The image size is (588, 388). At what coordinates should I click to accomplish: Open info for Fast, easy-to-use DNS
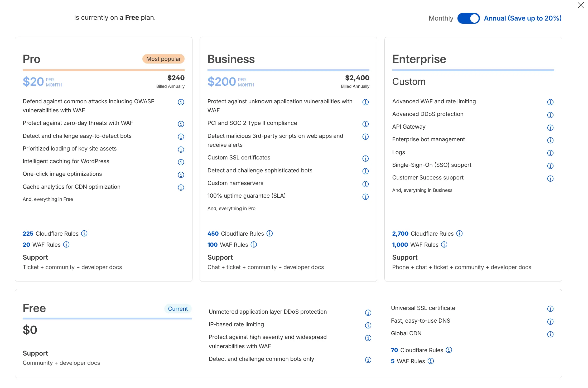point(550,322)
